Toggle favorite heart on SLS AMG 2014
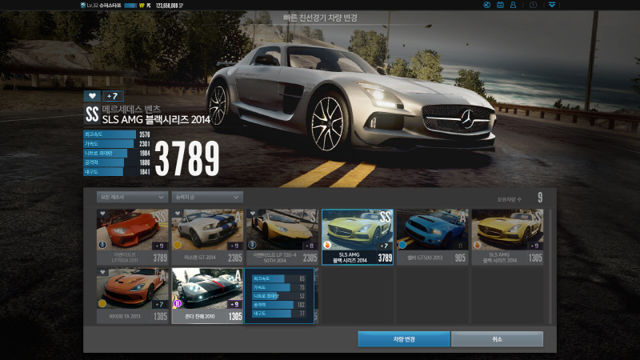The width and height of the screenshot is (640, 360). pyautogui.click(x=92, y=96)
